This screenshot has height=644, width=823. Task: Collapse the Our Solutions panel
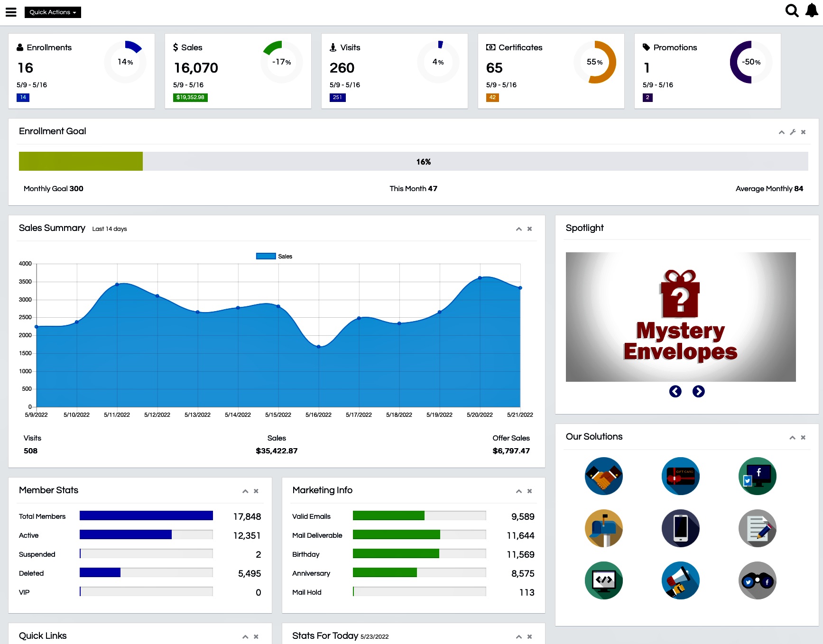[792, 438]
